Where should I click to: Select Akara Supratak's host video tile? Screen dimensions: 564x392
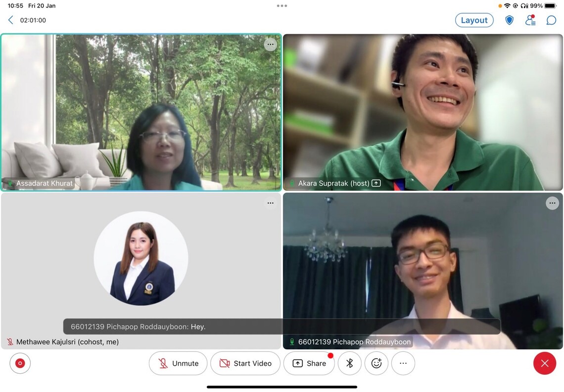423,112
